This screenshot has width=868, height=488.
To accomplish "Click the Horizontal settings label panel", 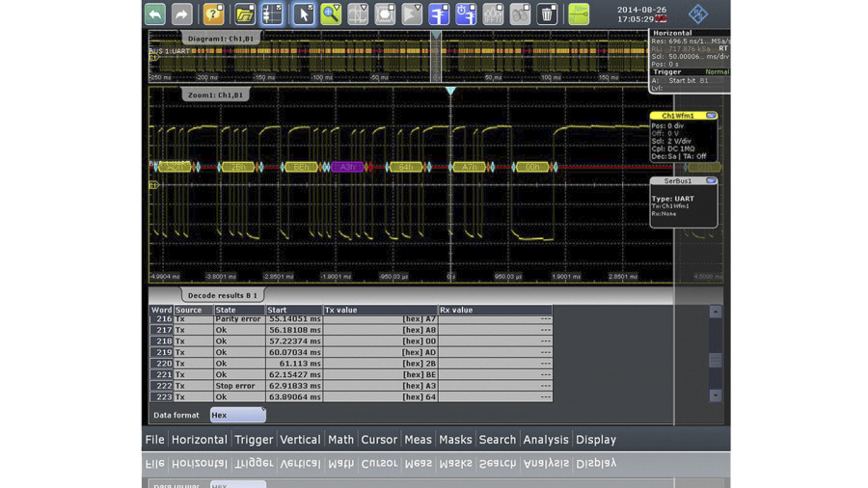I will point(672,33).
